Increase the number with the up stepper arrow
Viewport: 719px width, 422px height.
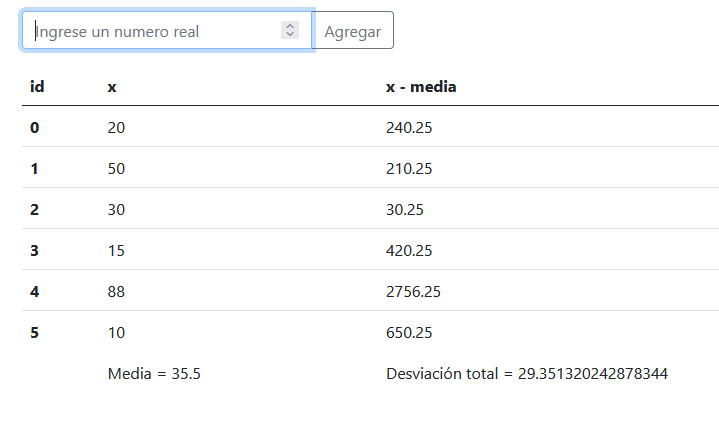290,26
